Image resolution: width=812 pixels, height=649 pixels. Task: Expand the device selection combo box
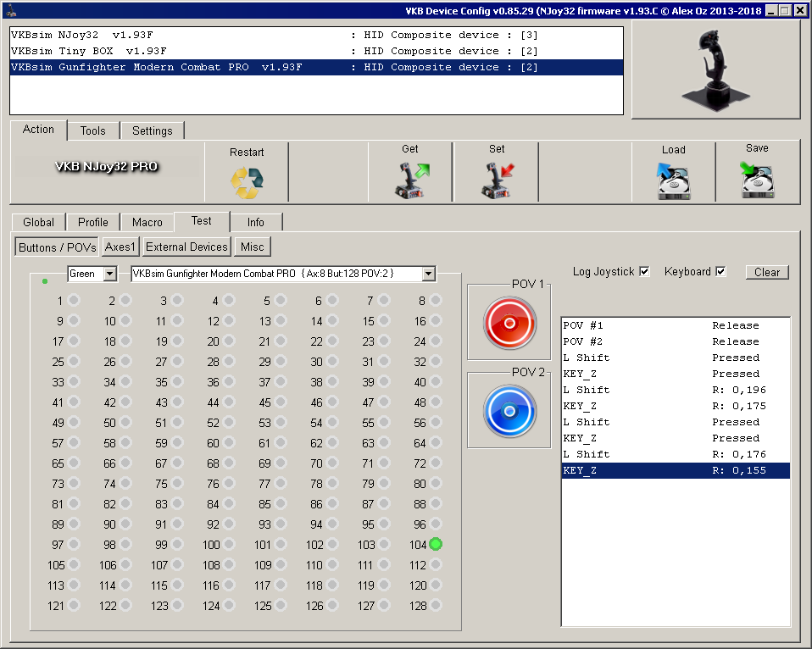tap(428, 274)
